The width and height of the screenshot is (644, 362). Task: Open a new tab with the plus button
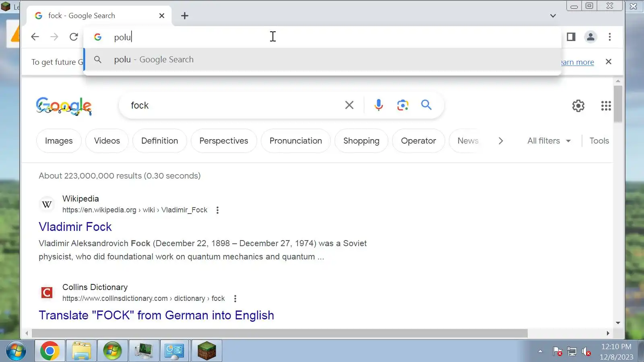pyautogui.click(x=185, y=16)
